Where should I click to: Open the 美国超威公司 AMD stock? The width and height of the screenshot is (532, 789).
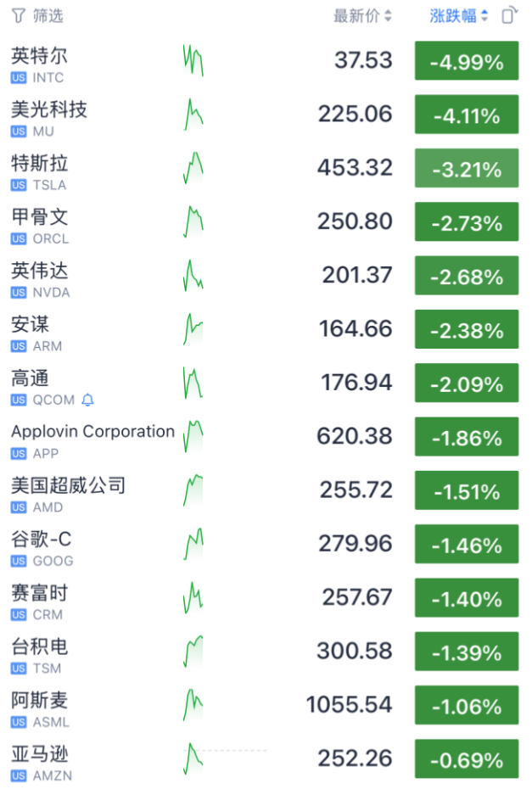pyautogui.click(x=68, y=486)
